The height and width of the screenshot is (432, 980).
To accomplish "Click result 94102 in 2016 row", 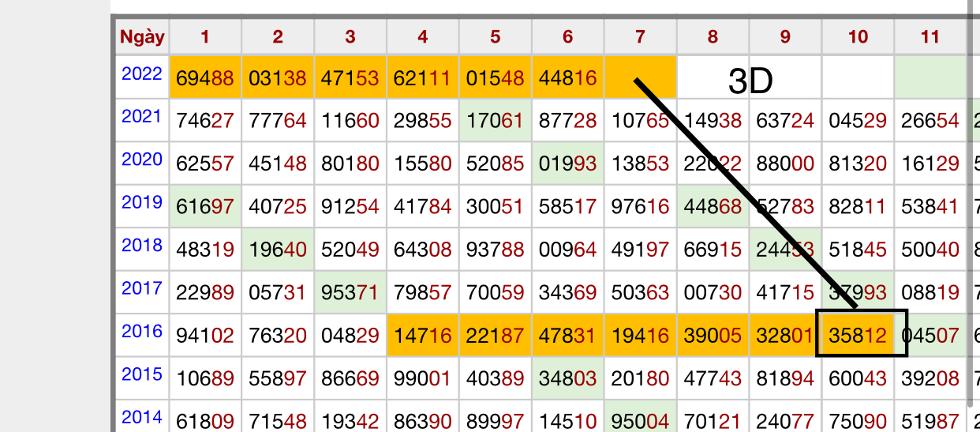I will coord(205,335).
